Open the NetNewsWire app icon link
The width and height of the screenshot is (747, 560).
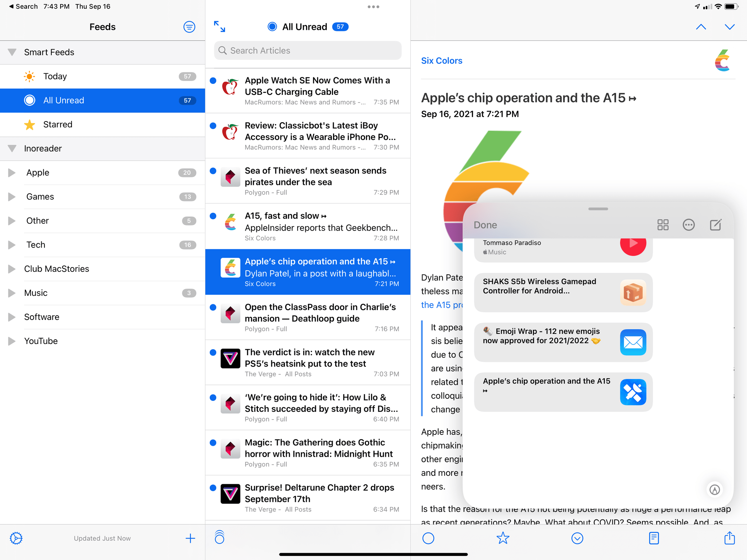[x=633, y=392]
